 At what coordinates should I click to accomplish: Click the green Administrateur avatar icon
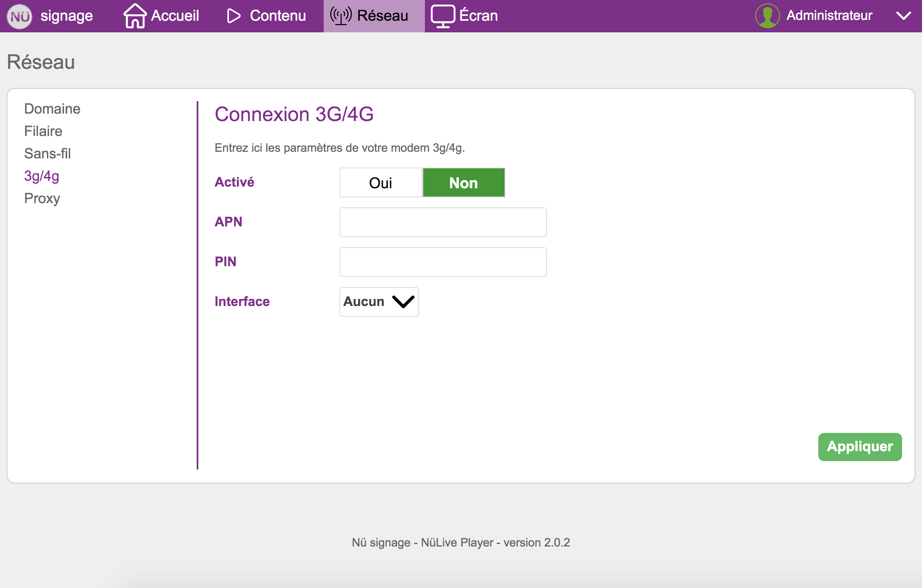click(x=767, y=16)
